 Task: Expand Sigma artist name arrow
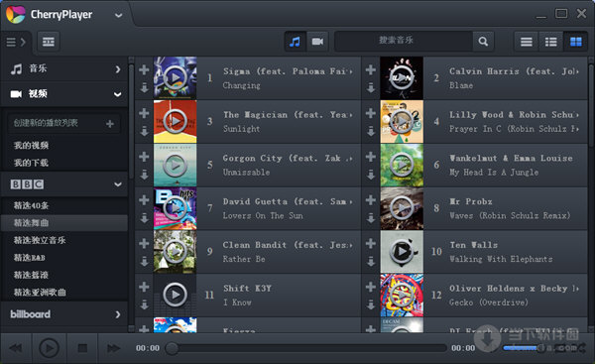click(351, 71)
